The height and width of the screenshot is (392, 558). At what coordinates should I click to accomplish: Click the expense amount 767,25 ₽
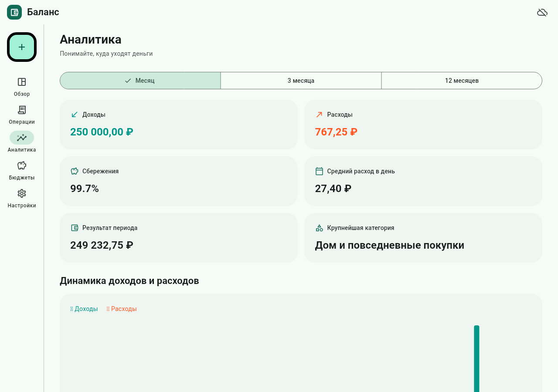[336, 132]
